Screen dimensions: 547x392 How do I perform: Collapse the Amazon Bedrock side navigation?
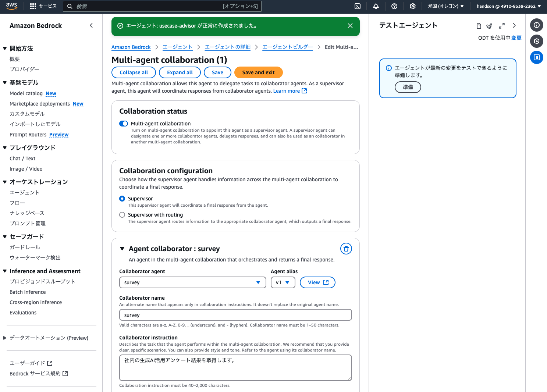(91, 25)
